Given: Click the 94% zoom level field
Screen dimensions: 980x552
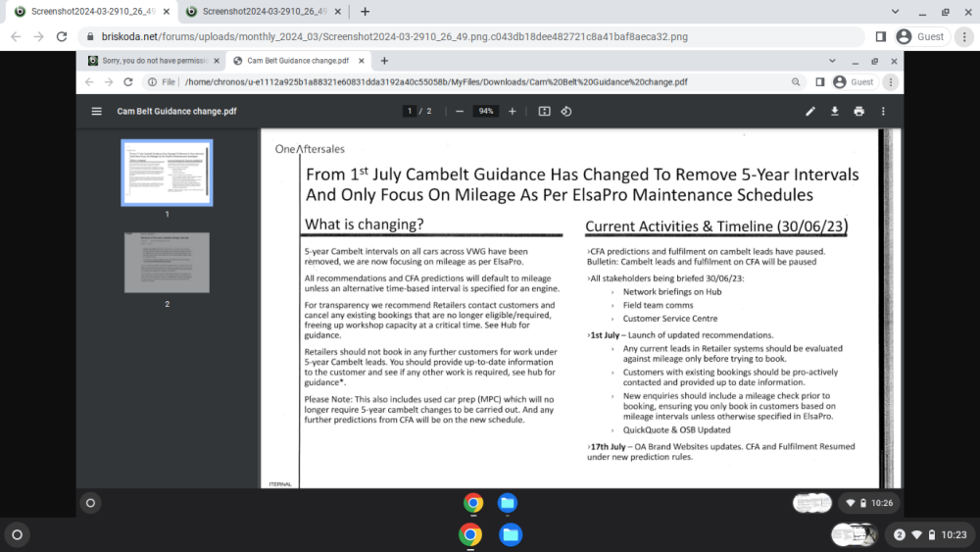Looking at the screenshot, I should pos(486,111).
